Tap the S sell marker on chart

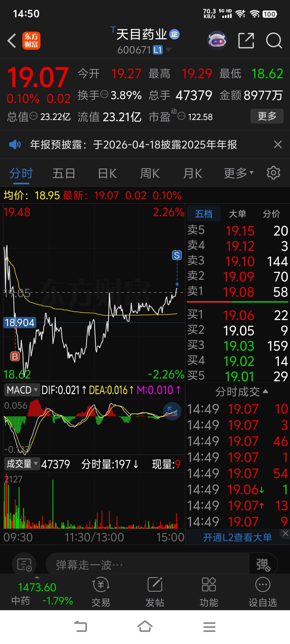point(177,255)
